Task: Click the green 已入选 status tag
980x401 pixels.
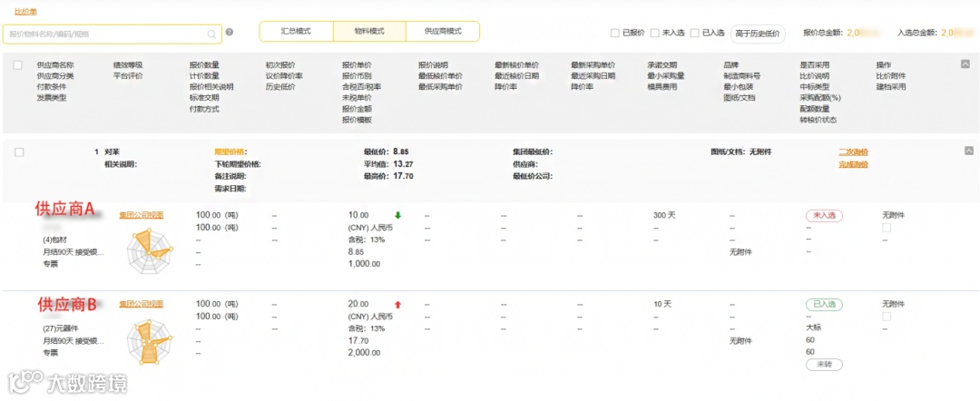Action: 824,304
